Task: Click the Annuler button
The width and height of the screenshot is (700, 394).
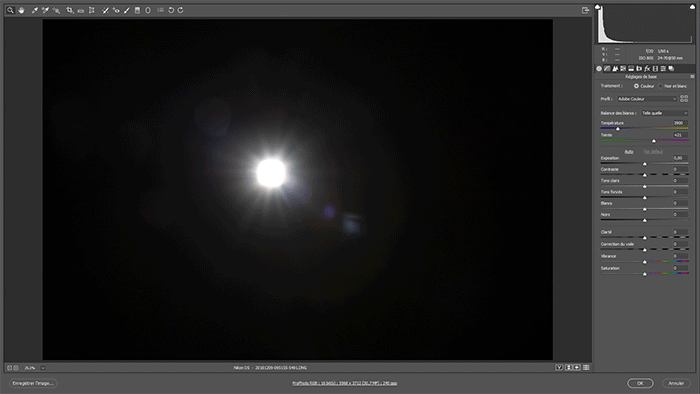Action: [x=676, y=383]
